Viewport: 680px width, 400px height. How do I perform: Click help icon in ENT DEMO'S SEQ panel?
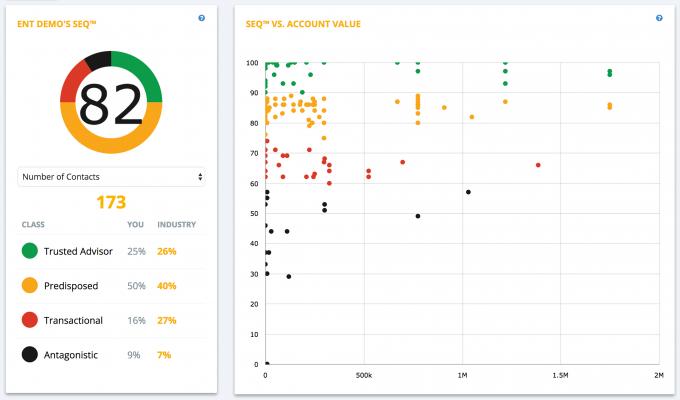point(201,18)
